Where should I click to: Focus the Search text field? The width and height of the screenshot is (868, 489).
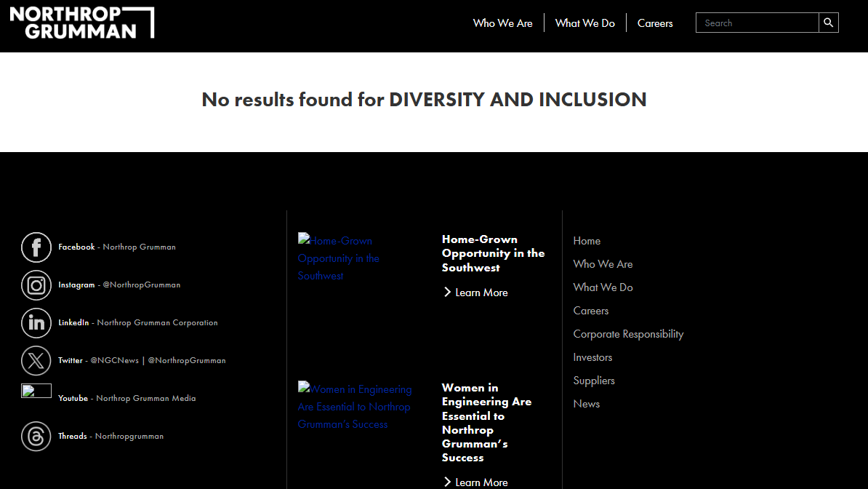pyautogui.click(x=757, y=23)
